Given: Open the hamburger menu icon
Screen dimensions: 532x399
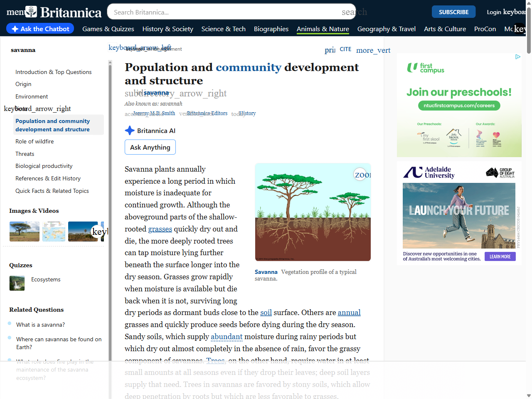Looking at the screenshot, I should [x=14, y=12].
